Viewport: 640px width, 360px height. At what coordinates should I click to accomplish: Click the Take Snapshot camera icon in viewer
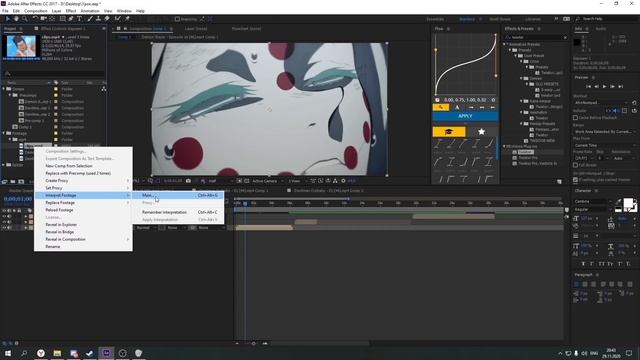click(188, 181)
